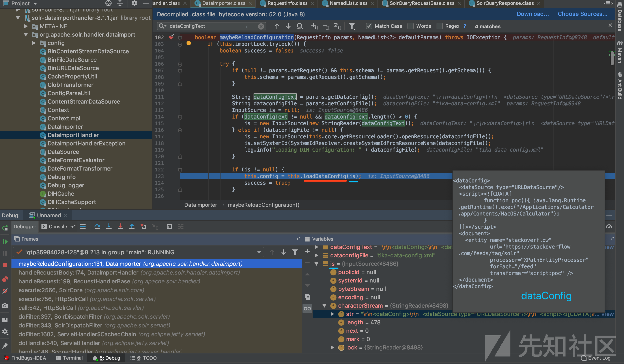Screen dimensions: 624x364
Task: Open Maven tool window on right sidebar
Action: (x=620, y=52)
